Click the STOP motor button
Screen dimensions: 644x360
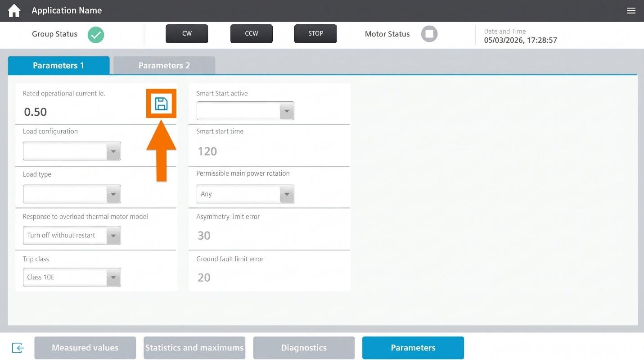[x=315, y=34]
